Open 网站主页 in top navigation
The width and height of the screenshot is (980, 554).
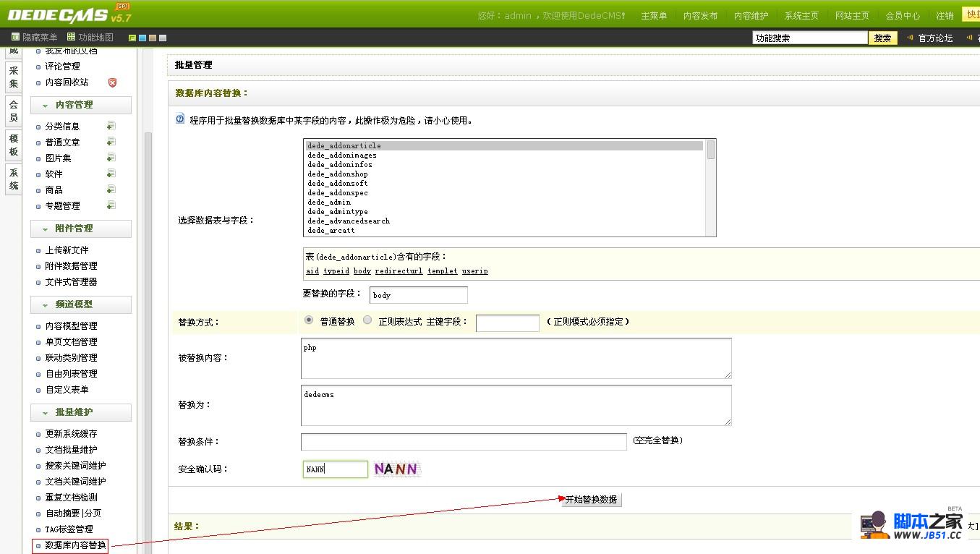[x=852, y=15]
